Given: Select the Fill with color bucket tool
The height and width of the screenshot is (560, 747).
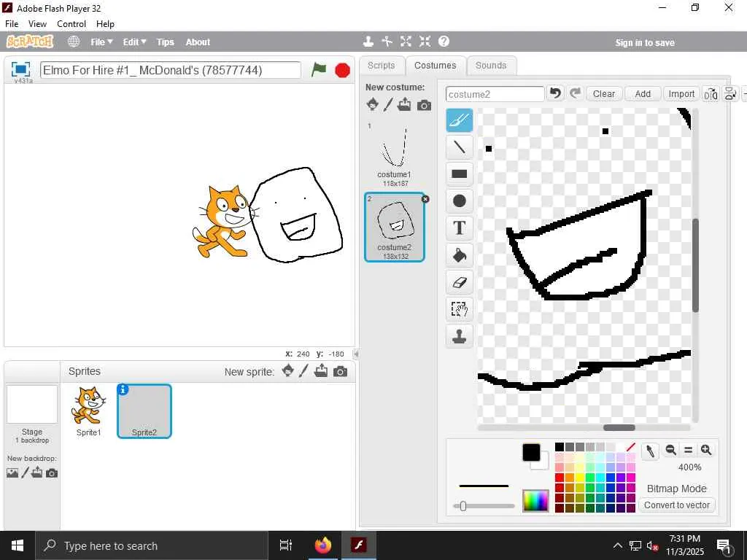Looking at the screenshot, I should [460, 255].
